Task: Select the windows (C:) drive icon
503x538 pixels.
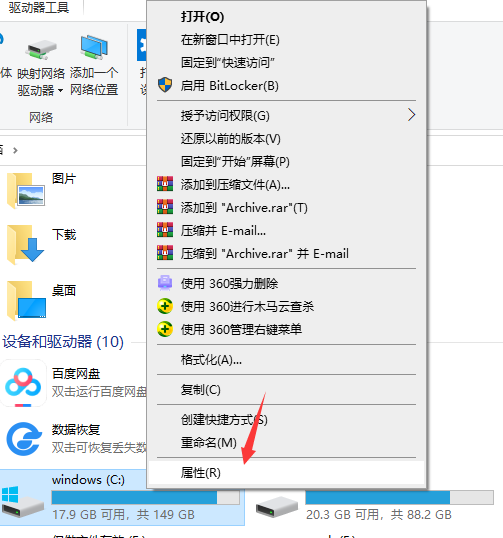Action: (x=22, y=501)
